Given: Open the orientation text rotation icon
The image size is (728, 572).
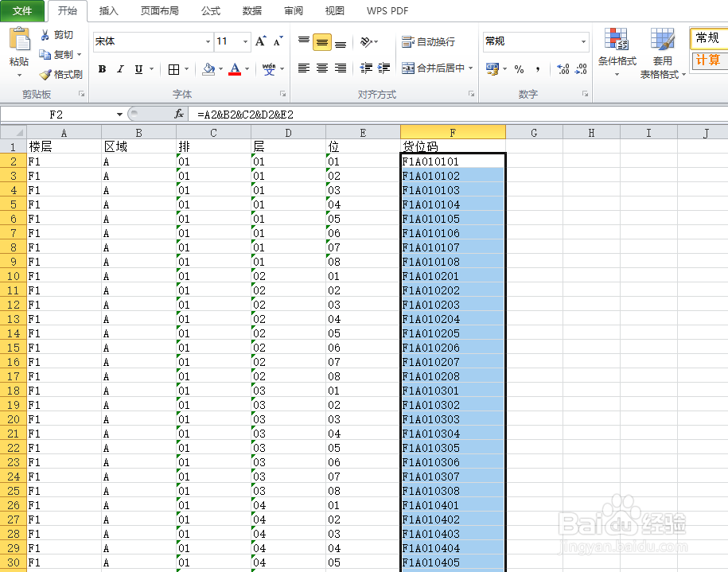Looking at the screenshot, I should click(x=367, y=42).
